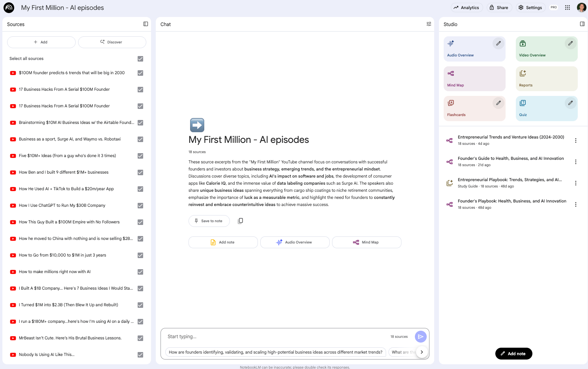588x369 pixels.
Task: Open chat configuration settings icon
Action: tap(429, 24)
